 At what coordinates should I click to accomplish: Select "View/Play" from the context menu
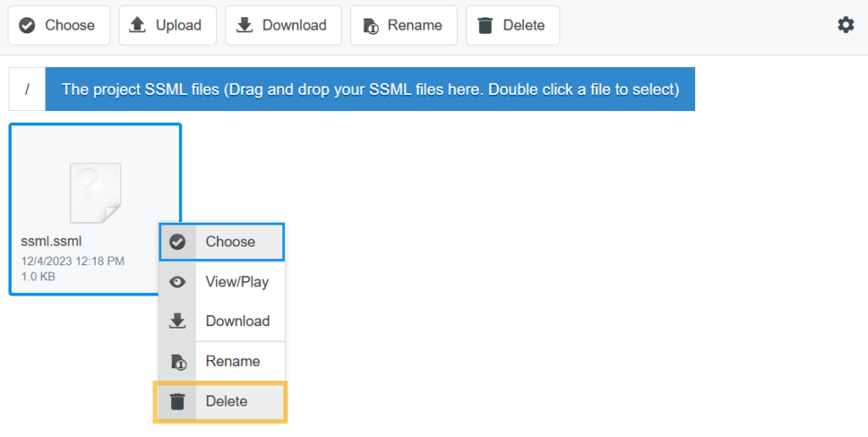[x=237, y=282]
